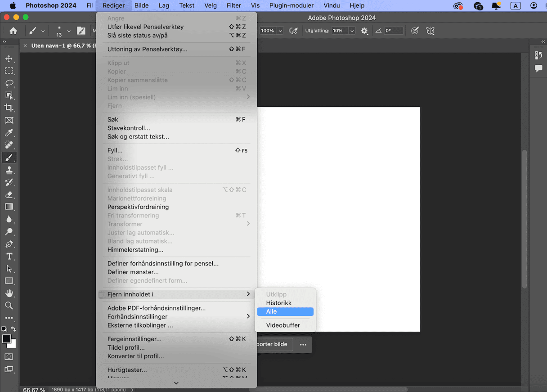The image size is (547, 392).
Task: Select Fargeinnstillinger... menu entry
Action: pyautogui.click(x=176, y=339)
